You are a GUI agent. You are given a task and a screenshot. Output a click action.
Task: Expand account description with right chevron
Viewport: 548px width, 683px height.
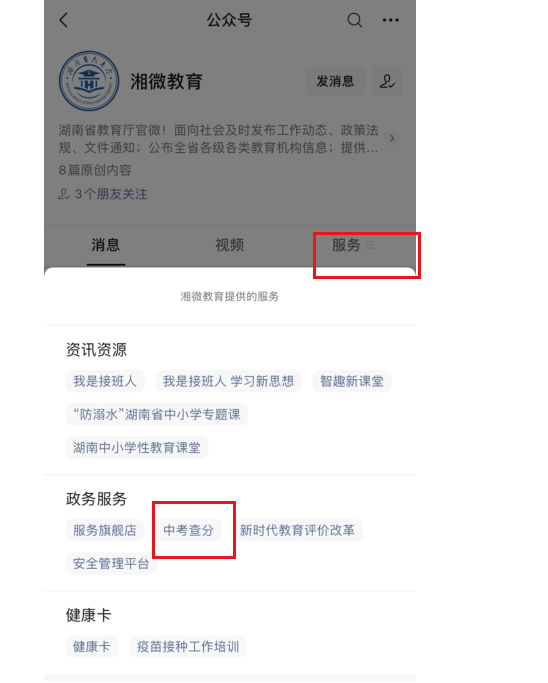pyautogui.click(x=392, y=139)
